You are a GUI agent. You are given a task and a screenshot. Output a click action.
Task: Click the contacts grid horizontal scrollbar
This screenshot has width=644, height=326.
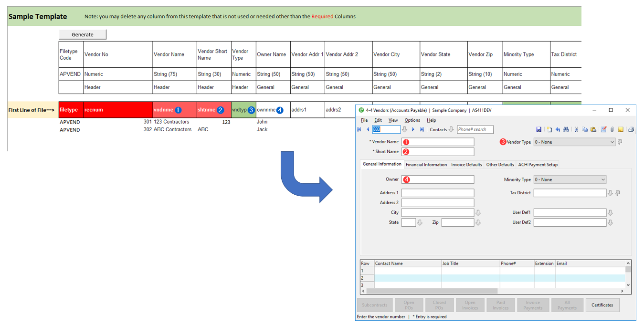432,291
